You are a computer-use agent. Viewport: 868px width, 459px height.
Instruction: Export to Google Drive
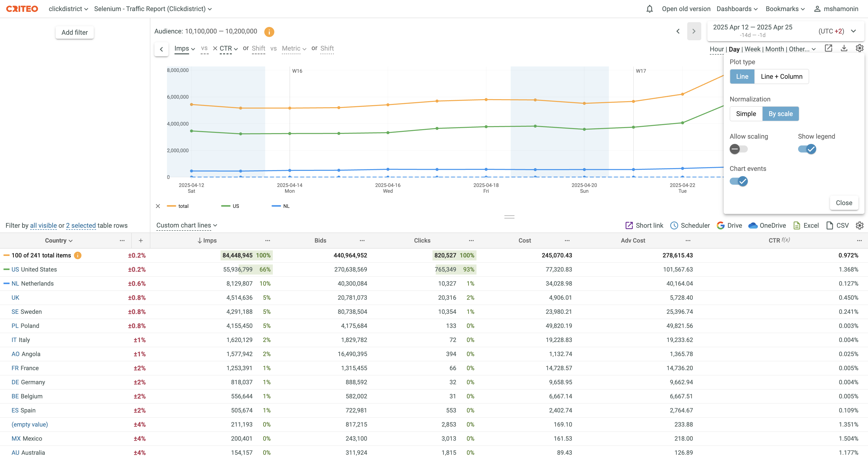(x=729, y=226)
